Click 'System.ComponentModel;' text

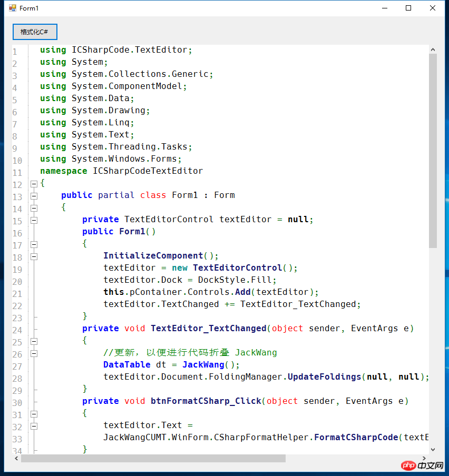click(129, 86)
